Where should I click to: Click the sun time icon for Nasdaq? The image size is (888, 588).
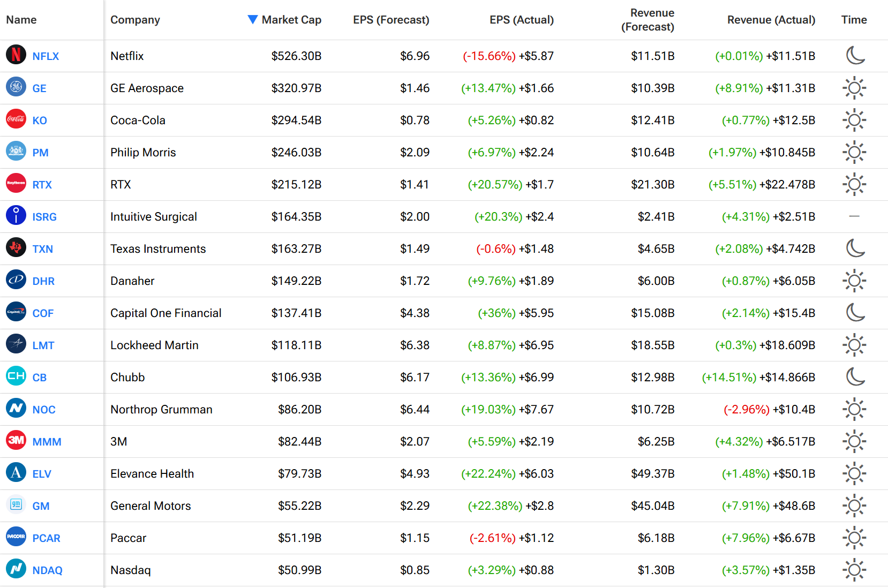coord(854,570)
